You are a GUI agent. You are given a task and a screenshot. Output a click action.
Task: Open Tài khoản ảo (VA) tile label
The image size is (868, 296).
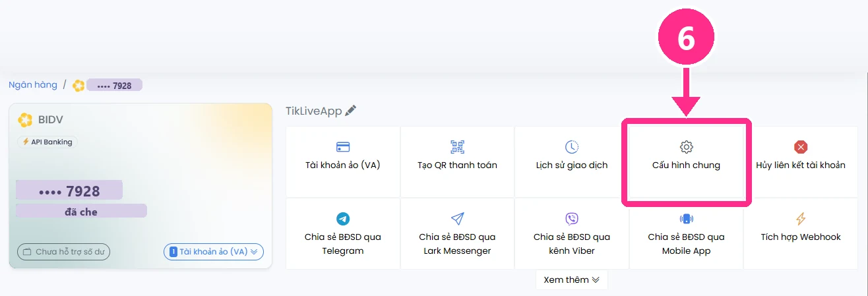click(x=343, y=165)
